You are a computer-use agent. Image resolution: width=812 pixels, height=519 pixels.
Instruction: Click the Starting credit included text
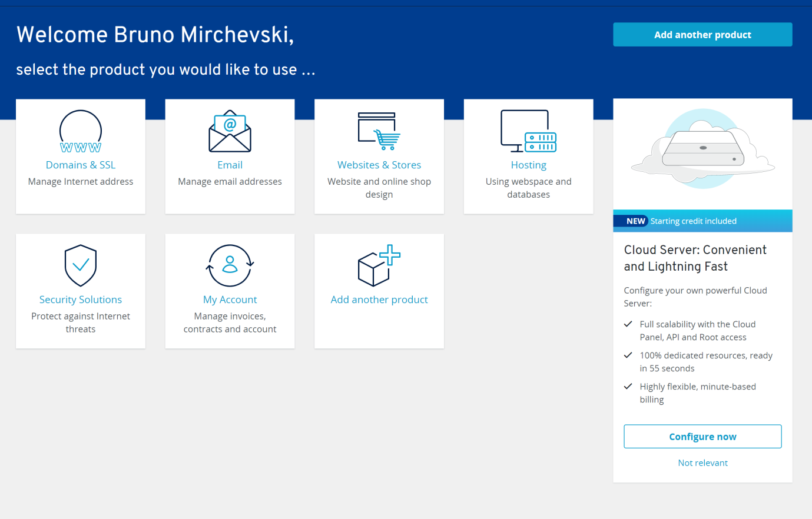(x=693, y=221)
